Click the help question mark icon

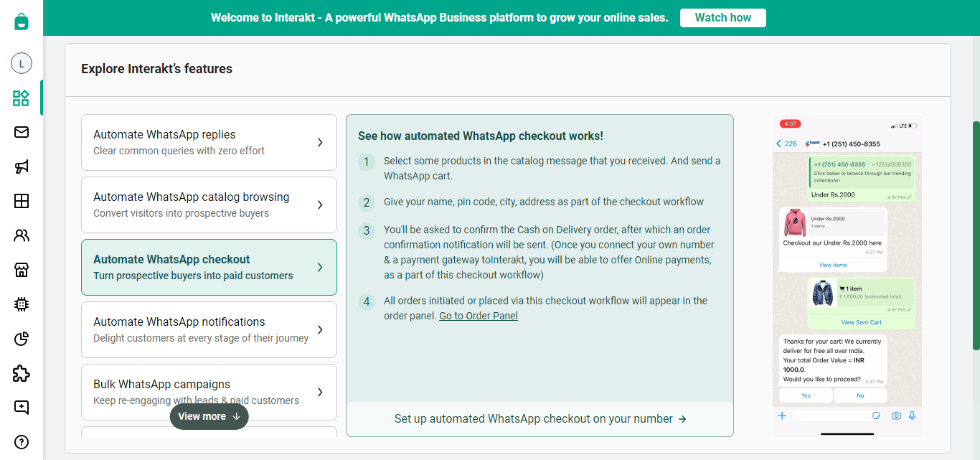(21, 442)
